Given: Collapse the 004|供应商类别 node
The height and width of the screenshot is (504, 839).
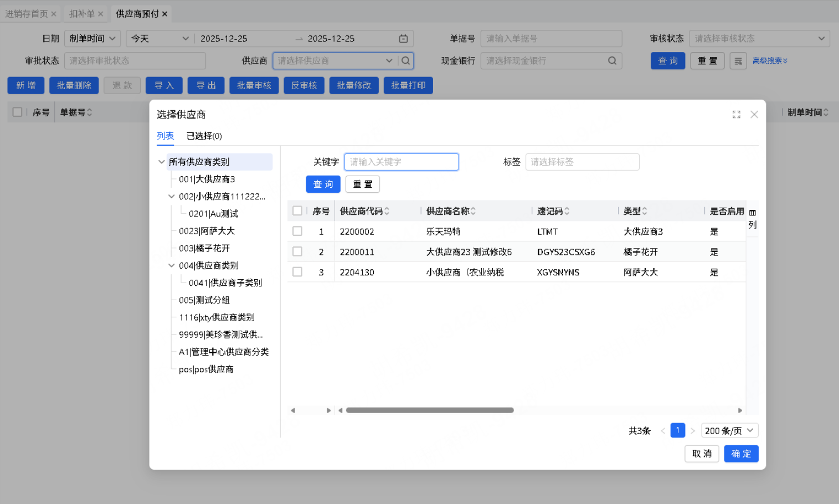Looking at the screenshot, I should (172, 266).
